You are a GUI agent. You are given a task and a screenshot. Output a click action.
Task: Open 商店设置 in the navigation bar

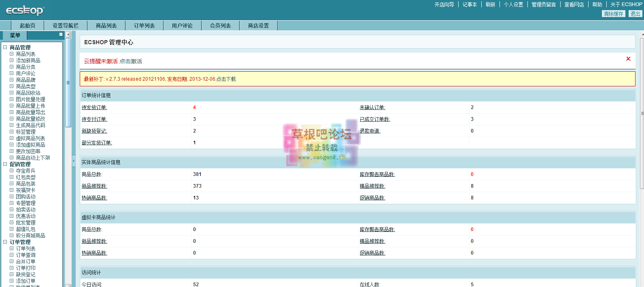pyautogui.click(x=258, y=26)
